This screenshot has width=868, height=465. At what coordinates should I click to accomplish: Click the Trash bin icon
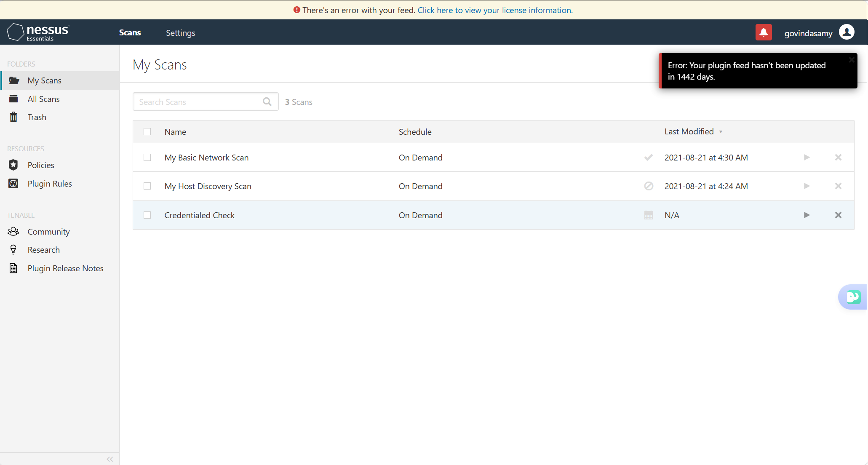(13, 117)
